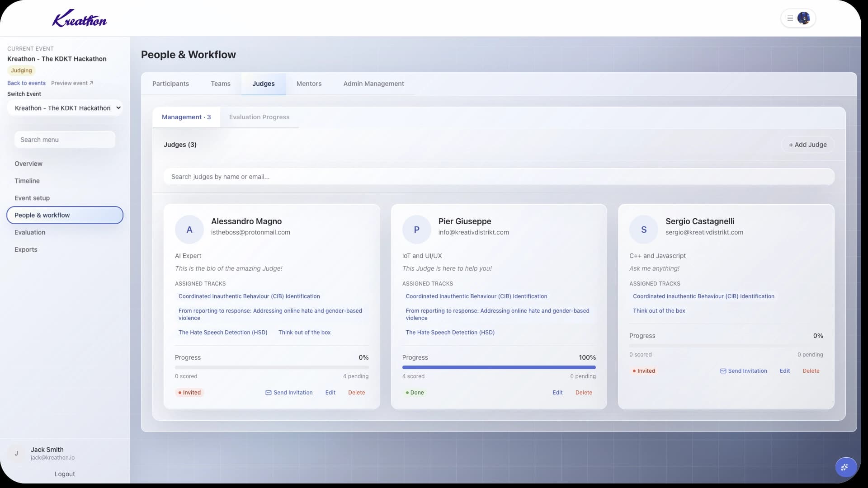Open Timeline in the sidebar

(x=65, y=181)
